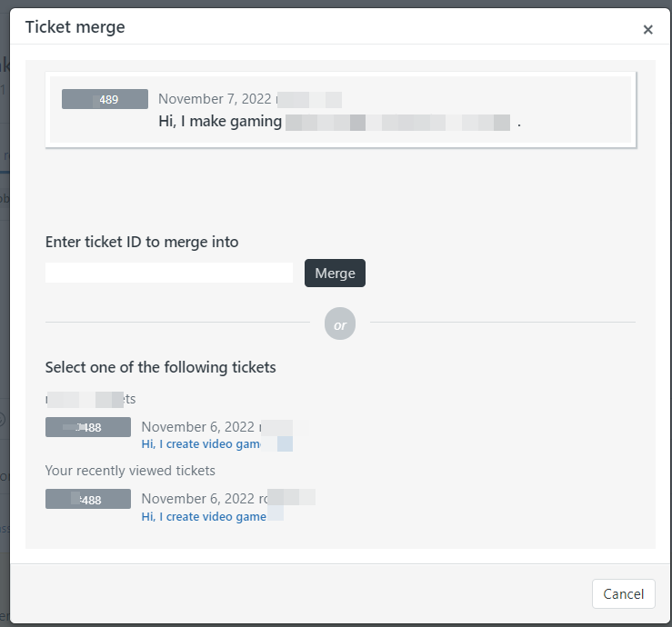This screenshot has height=627, width=672.
Task: Open recently viewed "Hi, I create video game" link
Action: pos(204,516)
